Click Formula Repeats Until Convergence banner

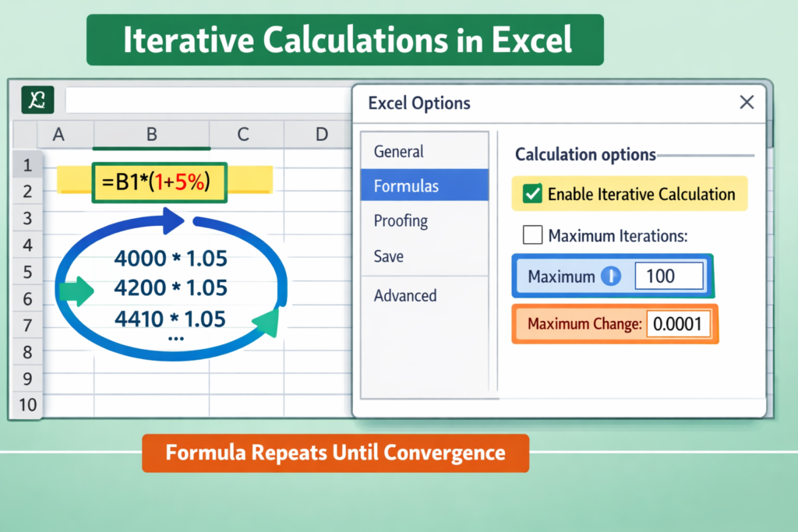point(335,453)
